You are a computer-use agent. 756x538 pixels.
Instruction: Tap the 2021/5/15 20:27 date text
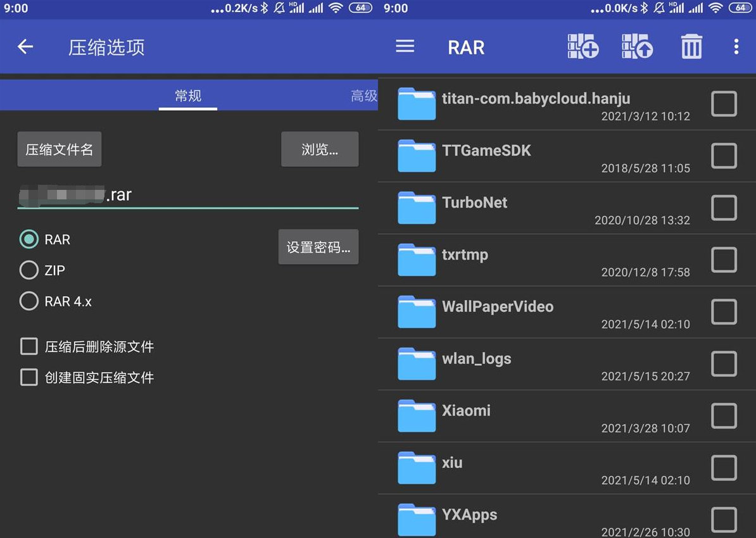tap(646, 377)
